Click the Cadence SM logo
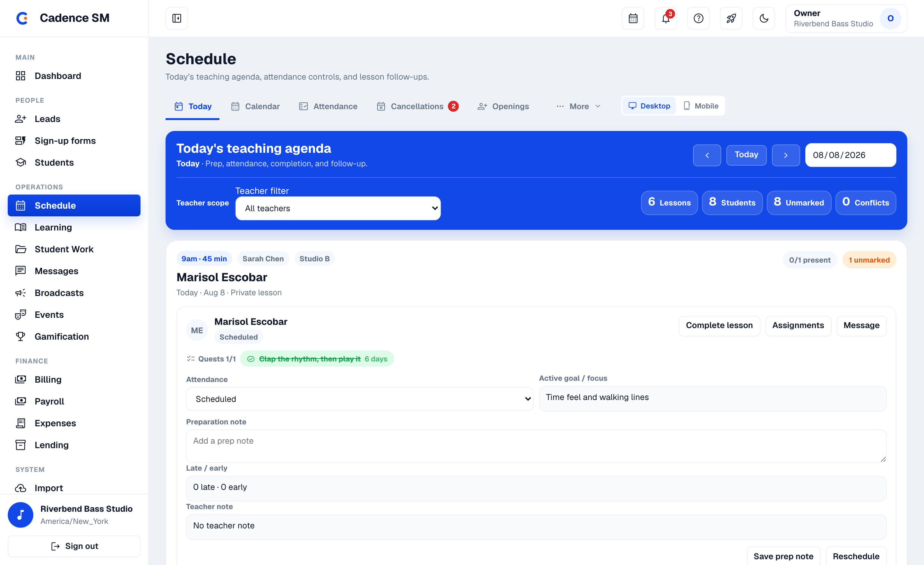The image size is (924, 565). click(x=22, y=18)
